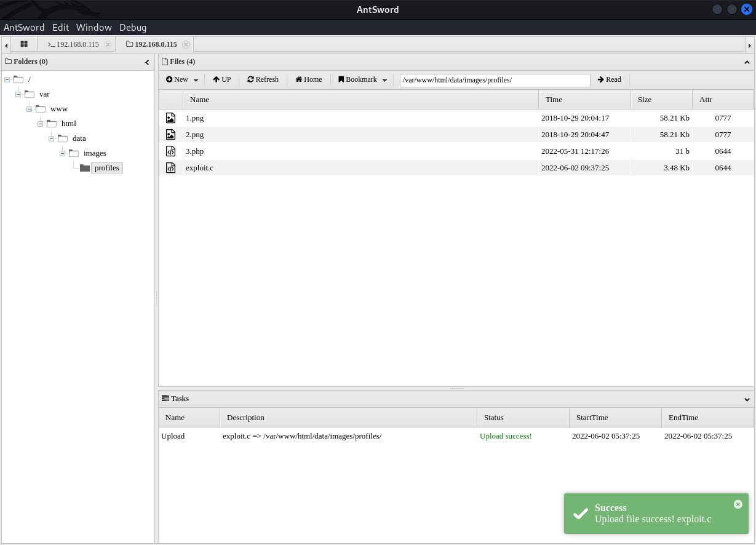Select the www folder in tree

59,109
